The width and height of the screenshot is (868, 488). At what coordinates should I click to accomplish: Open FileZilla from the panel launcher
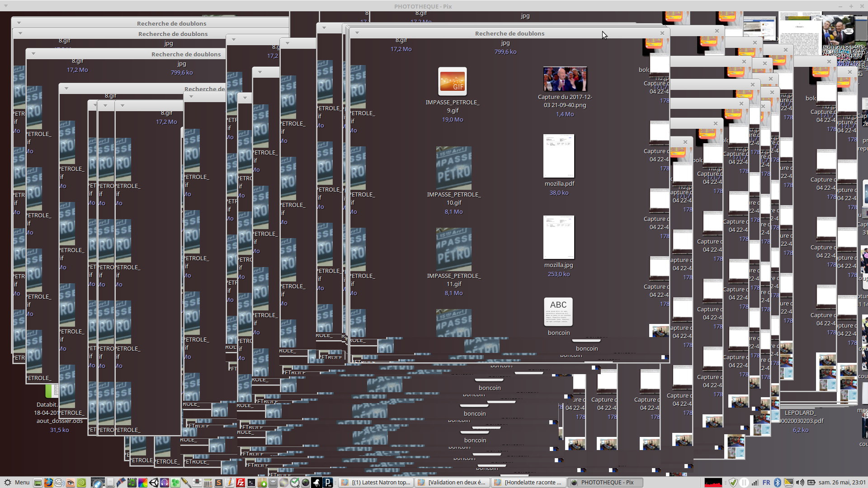pos(241,483)
